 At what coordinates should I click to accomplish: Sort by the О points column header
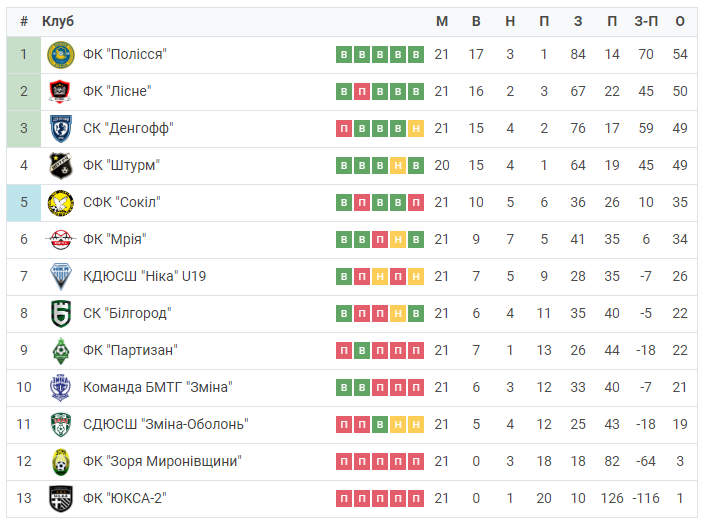point(680,21)
